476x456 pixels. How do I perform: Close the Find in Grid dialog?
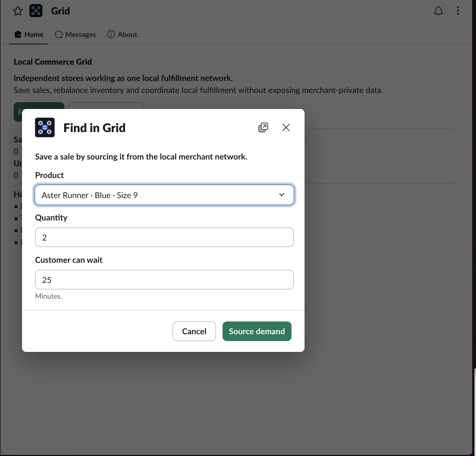point(286,127)
